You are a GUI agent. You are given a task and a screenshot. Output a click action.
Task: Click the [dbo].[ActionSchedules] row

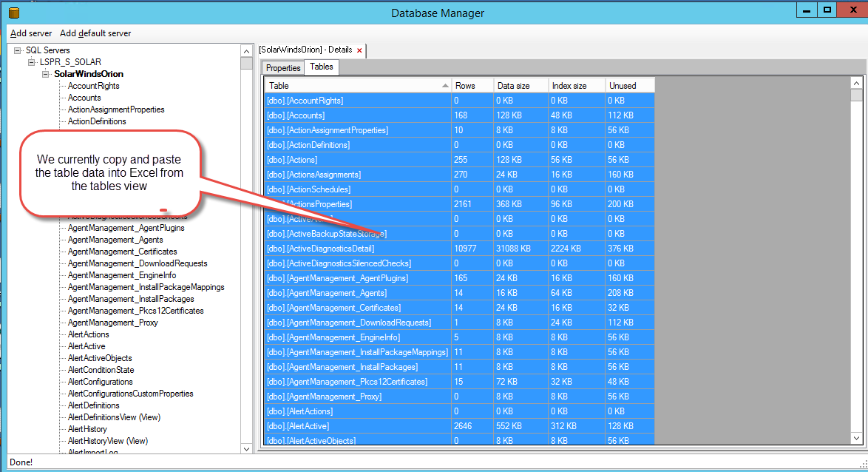click(x=459, y=189)
